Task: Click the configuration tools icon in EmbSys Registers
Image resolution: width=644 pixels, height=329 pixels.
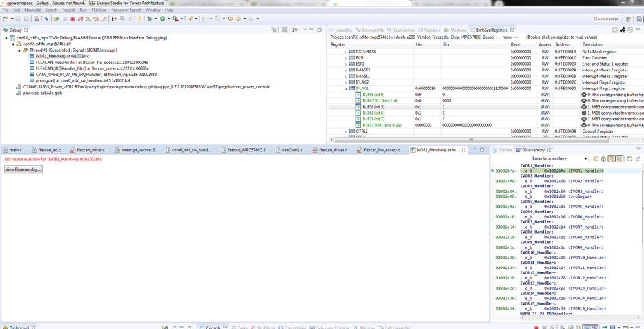Action: click(x=622, y=30)
